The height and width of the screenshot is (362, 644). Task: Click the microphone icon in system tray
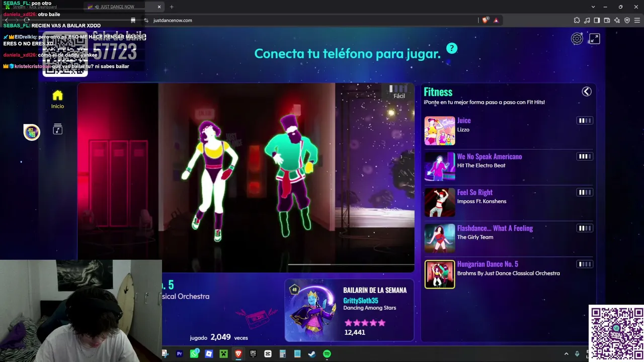pyautogui.click(x=577, y=354)
